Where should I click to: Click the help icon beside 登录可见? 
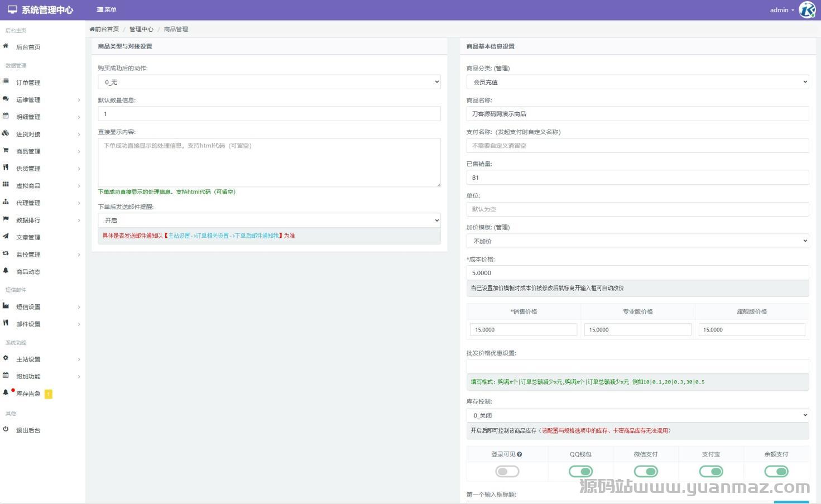tap(520, 454)
